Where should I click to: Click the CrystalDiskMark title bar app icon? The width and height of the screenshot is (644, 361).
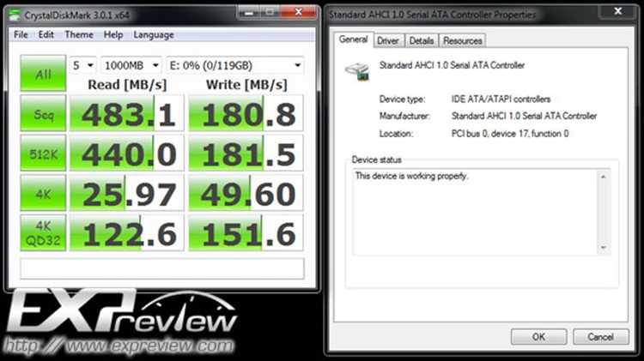click(15, 15)
